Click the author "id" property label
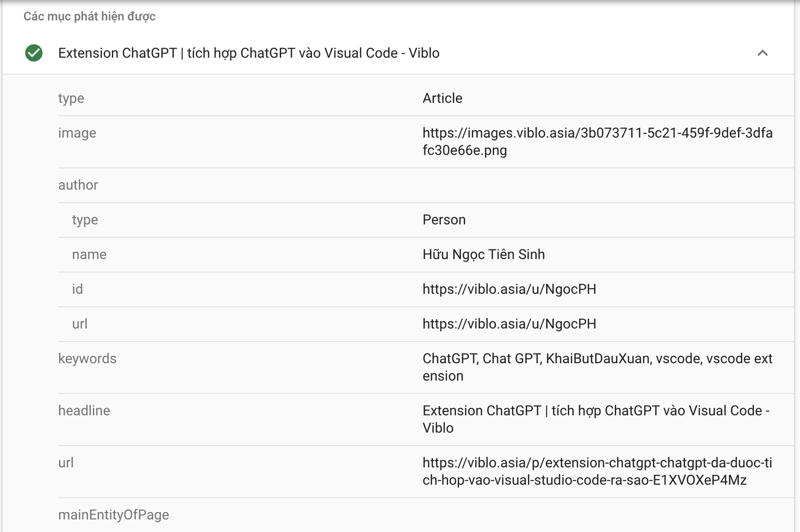This screenshot has height=532, width=800. tap(78, 289)
